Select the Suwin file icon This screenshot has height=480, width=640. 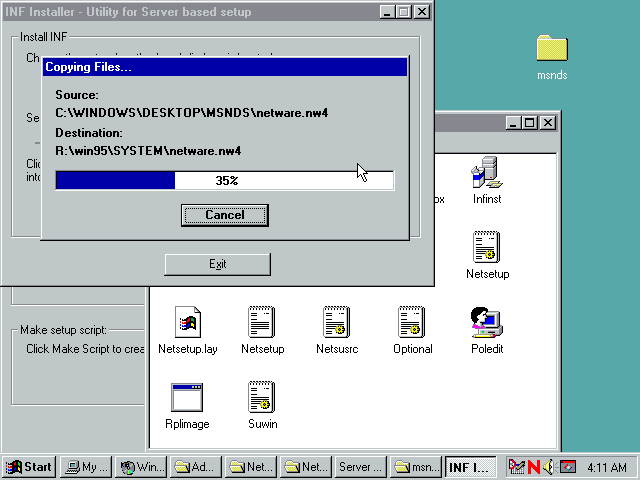point(262,405)
